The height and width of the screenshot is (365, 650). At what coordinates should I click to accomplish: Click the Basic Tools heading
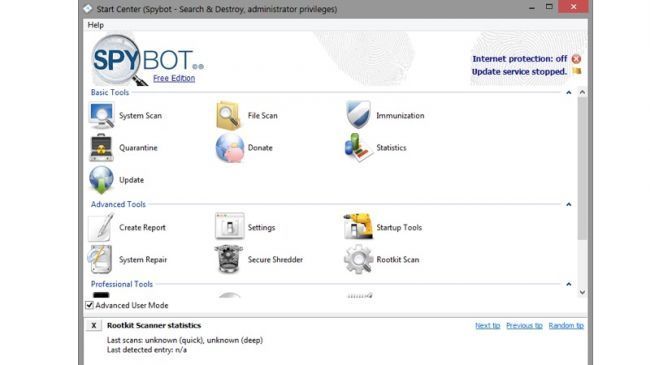tap(110, 92)
